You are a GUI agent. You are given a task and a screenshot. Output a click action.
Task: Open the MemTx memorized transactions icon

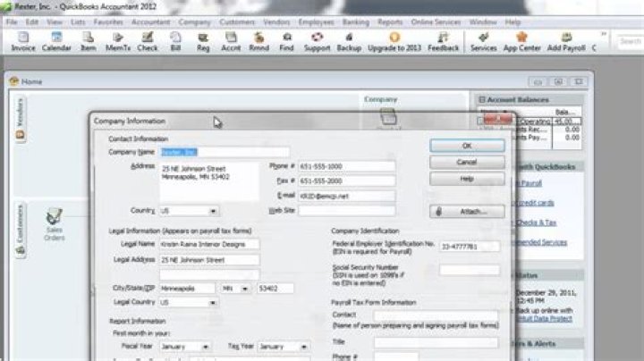118,40
